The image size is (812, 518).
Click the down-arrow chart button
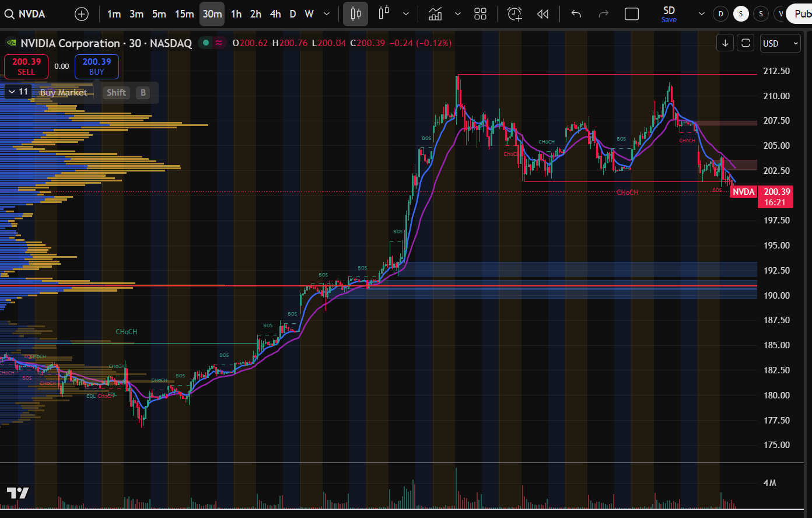pyautogui.click(x=725, y=43)
